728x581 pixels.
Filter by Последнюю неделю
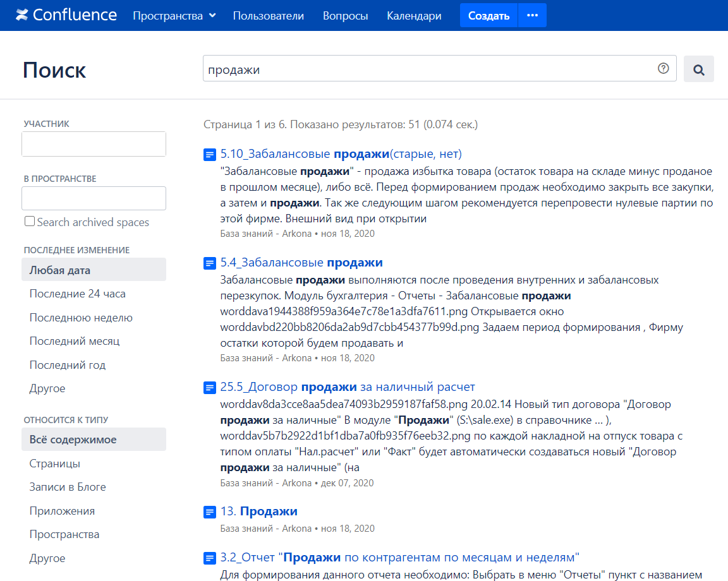81,318
